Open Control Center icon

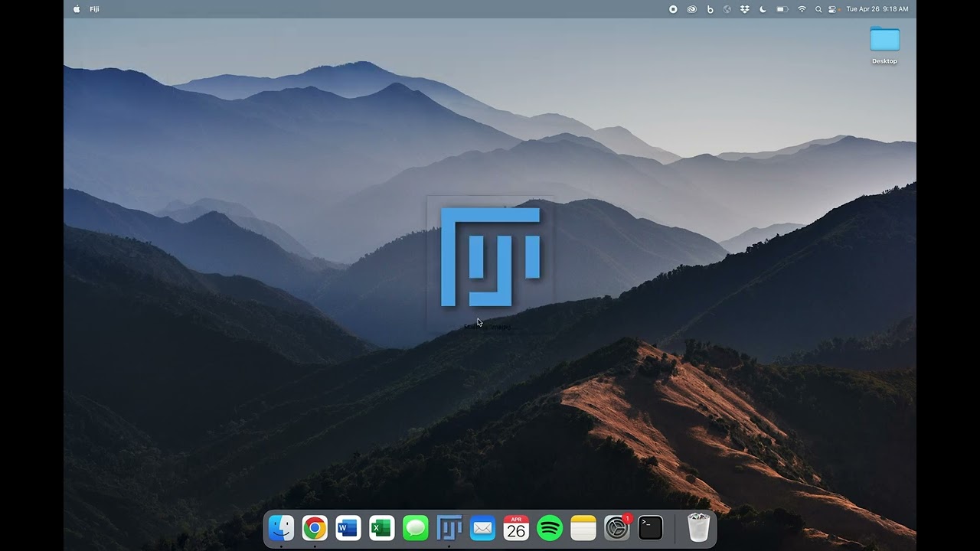pos(833,9)
